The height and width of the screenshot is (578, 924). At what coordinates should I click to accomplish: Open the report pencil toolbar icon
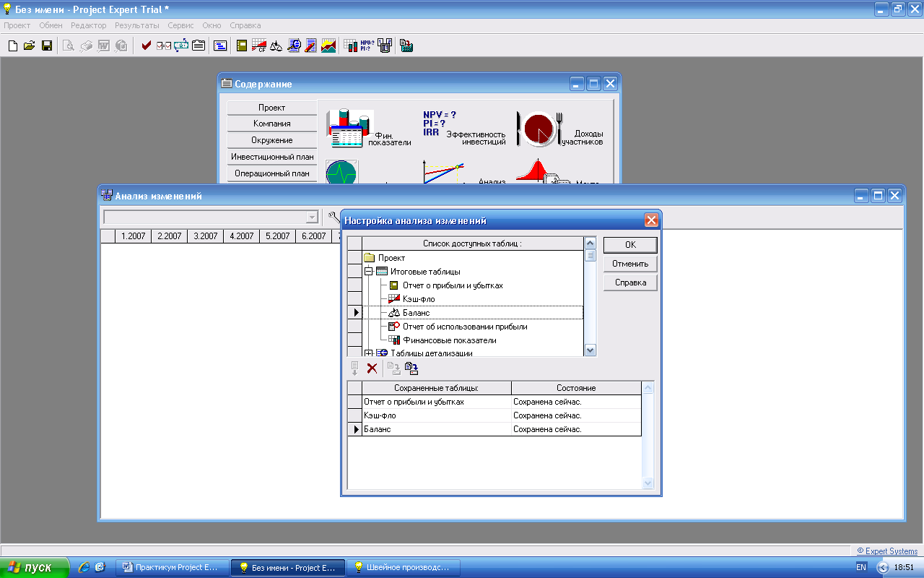(310, 46)
